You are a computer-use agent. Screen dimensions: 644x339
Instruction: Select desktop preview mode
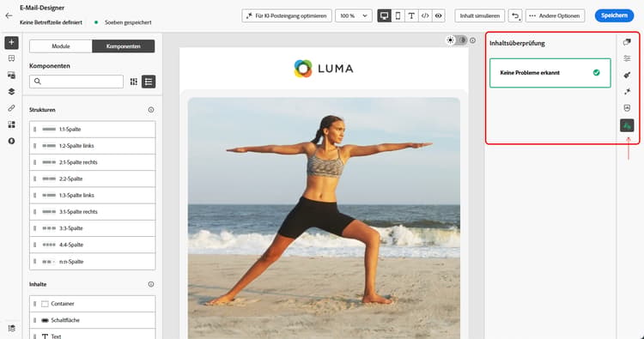coord(384,15)
